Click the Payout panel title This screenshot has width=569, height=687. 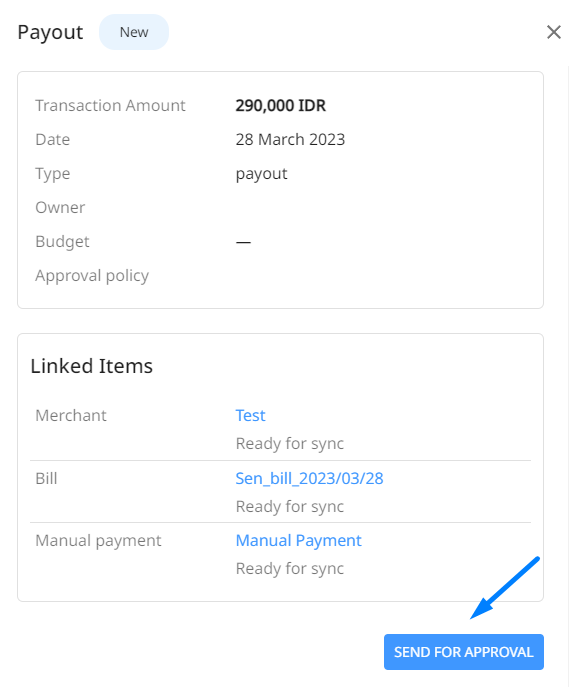[x=50, y=32]
